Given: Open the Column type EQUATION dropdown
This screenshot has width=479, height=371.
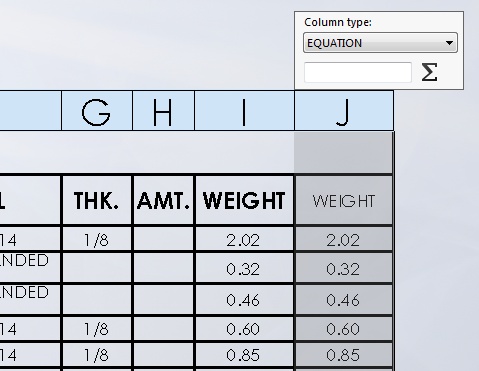Looking at the screenshot, I should (x=380, y=43).
